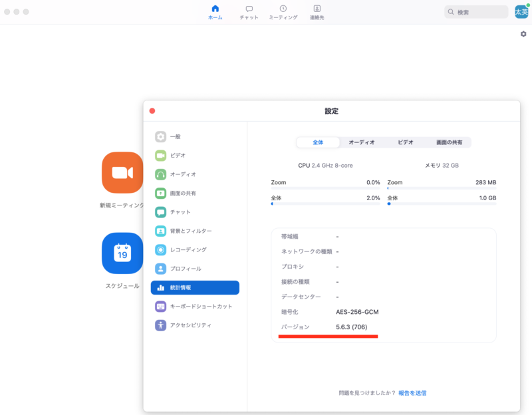Select the 画面の共有 settings category in sidebar
The height and width of the screenshot is (415, 532).
pos(195,193)
